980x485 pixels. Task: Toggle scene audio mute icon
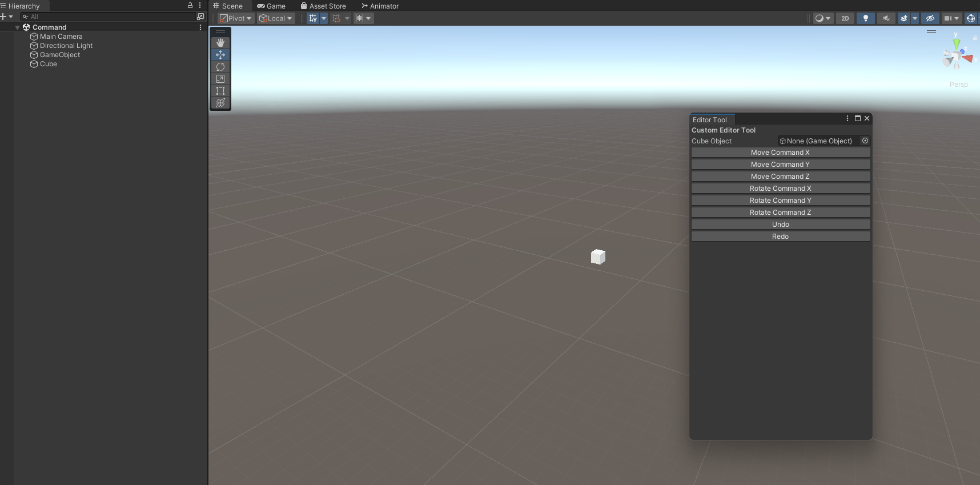[886, 18]
